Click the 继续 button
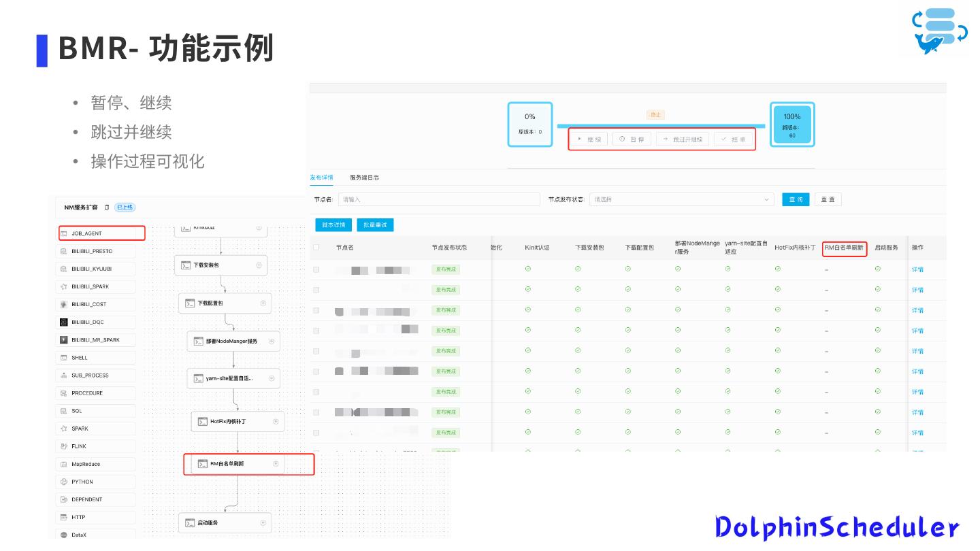 (589, 139)
